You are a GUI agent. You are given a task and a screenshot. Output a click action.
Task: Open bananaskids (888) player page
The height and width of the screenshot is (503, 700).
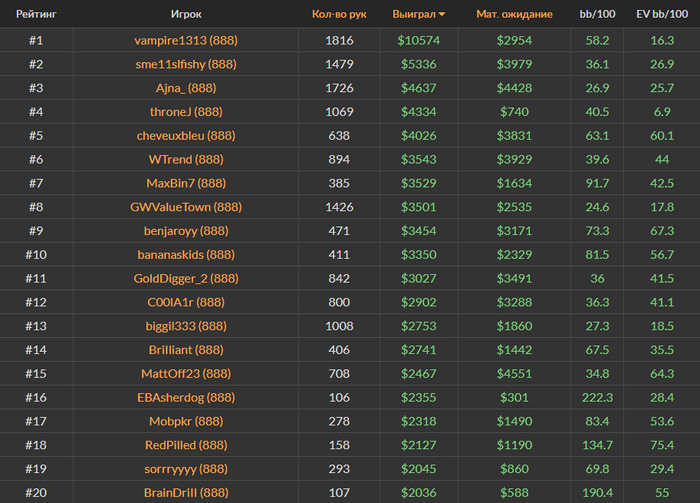pos(185,255)
